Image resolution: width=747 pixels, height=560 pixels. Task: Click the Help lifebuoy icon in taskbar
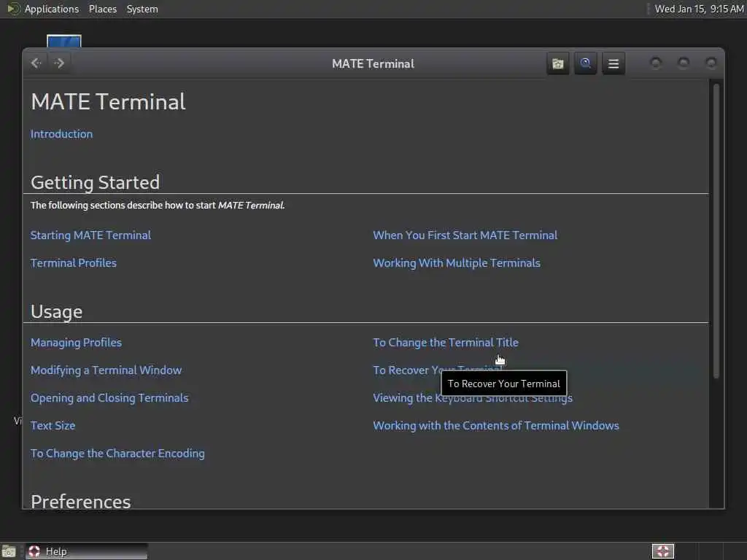(34, 551)
